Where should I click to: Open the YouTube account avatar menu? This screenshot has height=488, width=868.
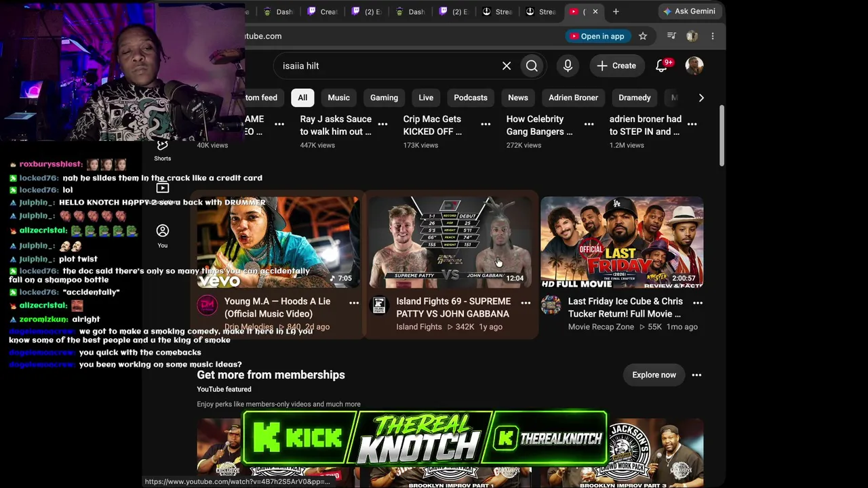click(694, 66)
